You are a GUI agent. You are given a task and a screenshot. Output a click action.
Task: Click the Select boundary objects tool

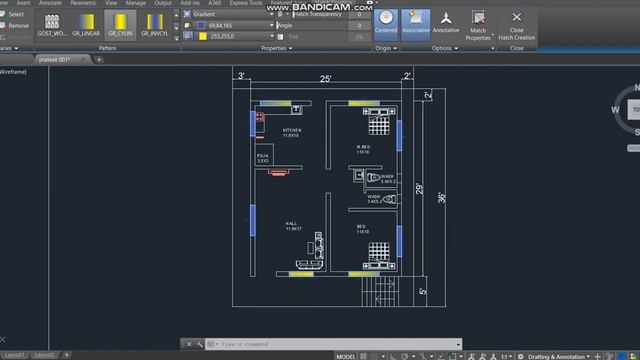12,14
